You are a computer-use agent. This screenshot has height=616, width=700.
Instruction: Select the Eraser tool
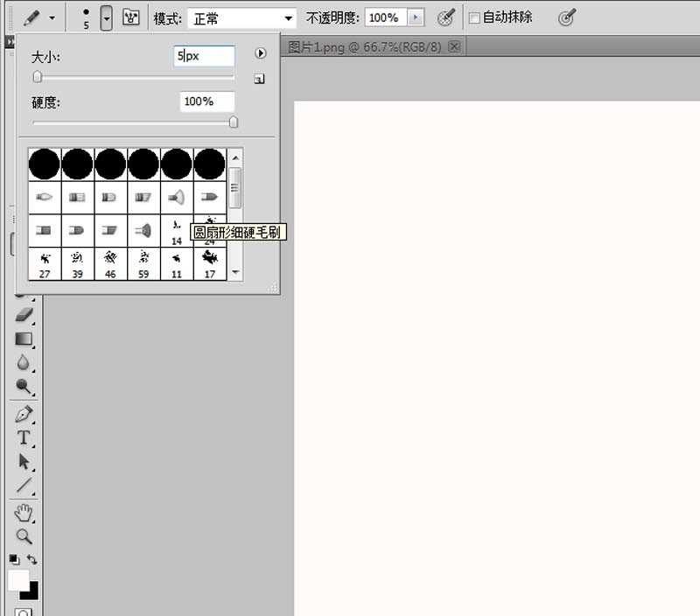click(x=24, y=315)
